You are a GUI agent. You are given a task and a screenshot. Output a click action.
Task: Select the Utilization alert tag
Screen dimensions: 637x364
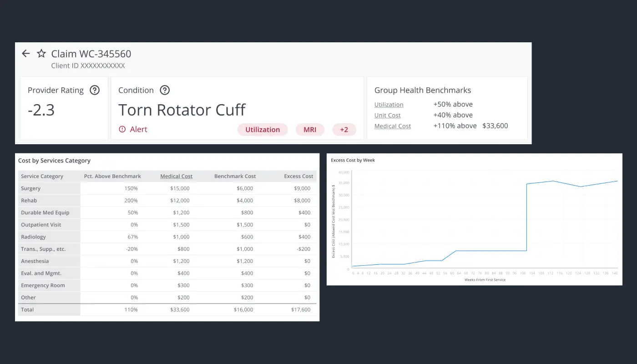263,129
